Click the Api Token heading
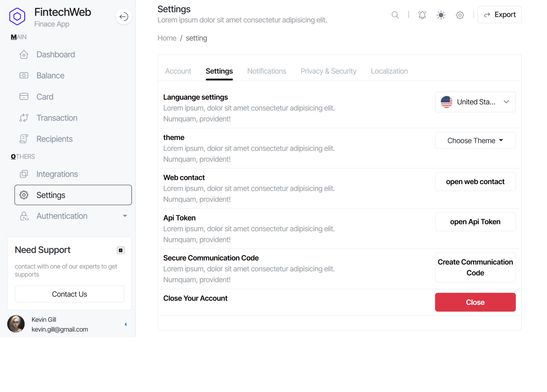The image size is (547, 392). click(179, 218)
